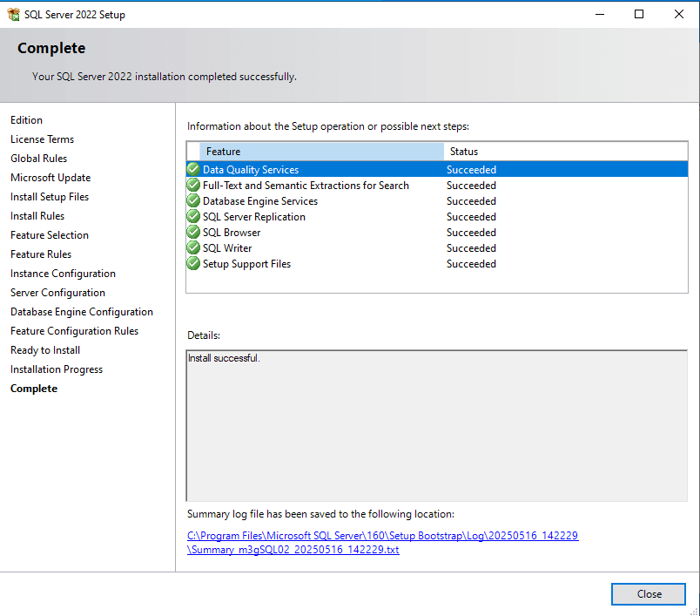Screen dimensions: 700x616
Task: Click the Feature Rules step
Action: [41, 254]
